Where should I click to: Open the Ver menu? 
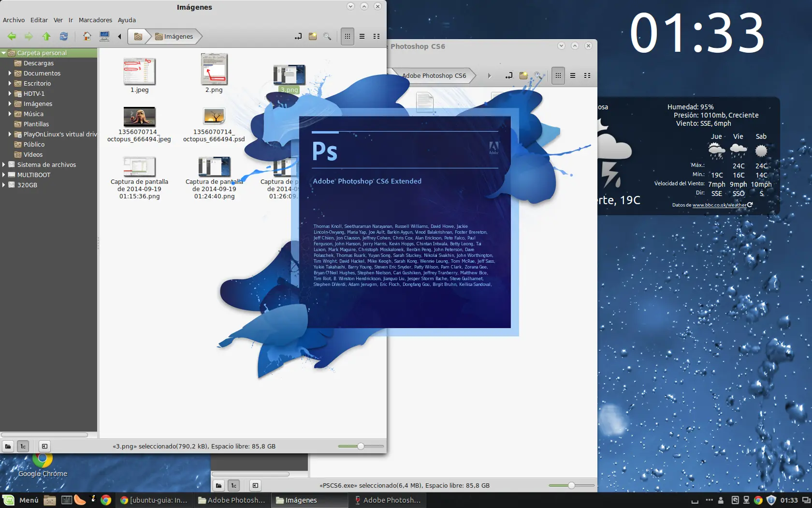point(58,20)
